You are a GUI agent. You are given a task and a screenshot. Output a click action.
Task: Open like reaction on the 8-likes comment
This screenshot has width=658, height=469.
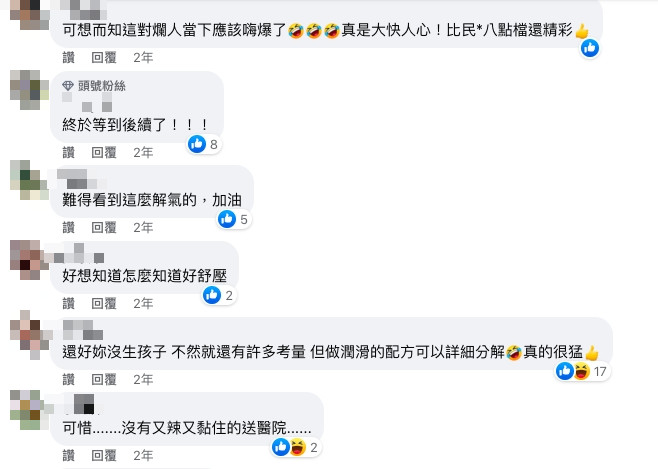197,144
